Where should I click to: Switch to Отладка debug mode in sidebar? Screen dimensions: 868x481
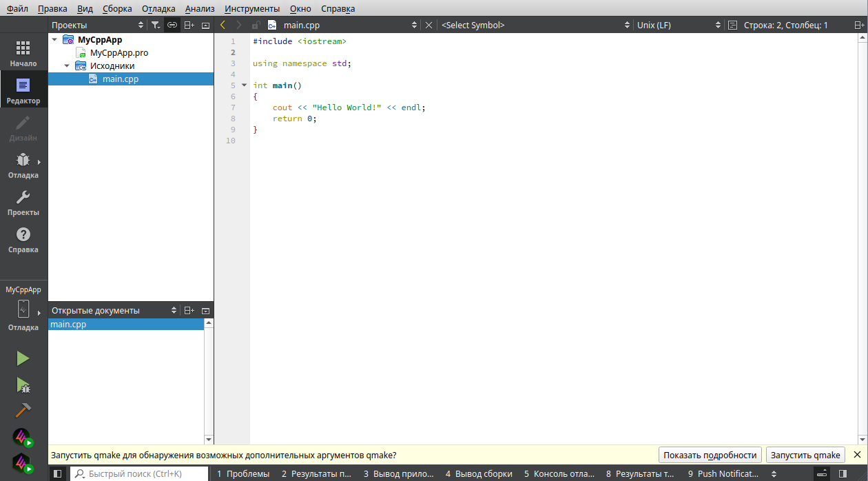pos(23,165)
